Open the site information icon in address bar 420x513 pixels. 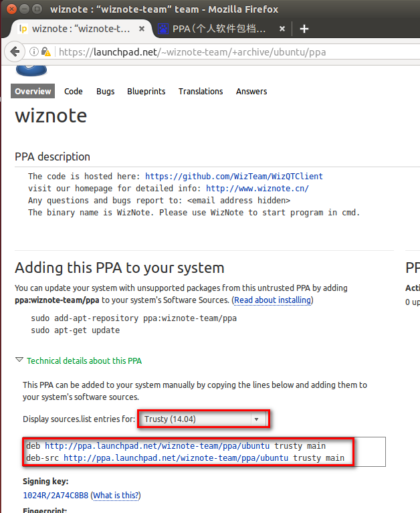click(x=34, y=52)
